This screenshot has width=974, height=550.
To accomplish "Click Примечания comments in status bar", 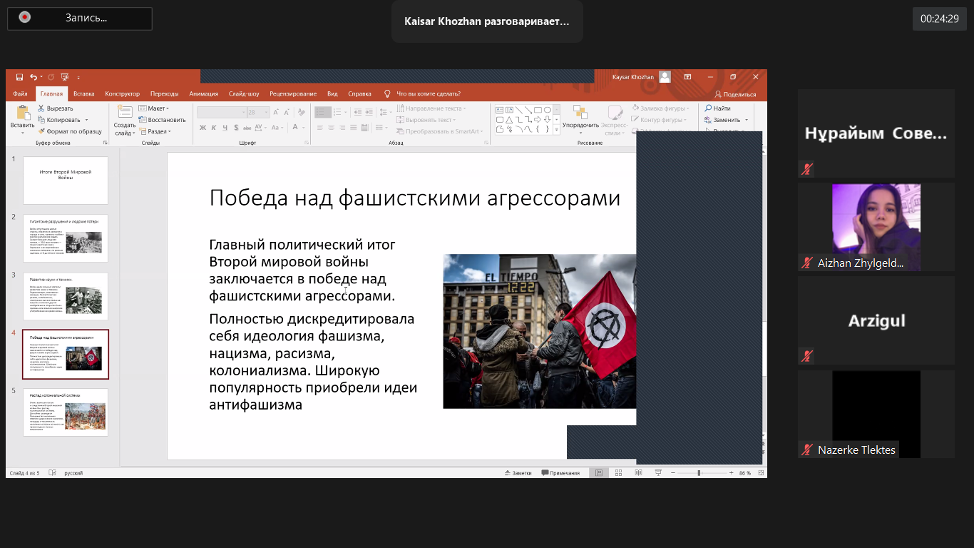I will point(560,473).
